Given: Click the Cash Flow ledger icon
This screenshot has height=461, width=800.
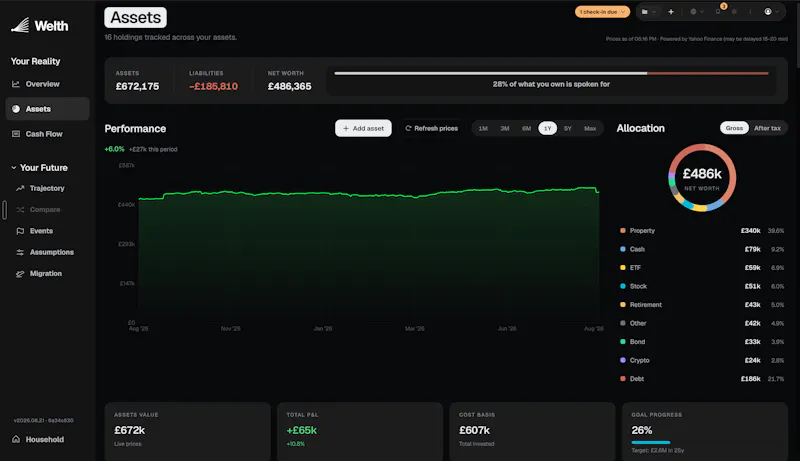Looking at the screenshot, I should [16, 134].
